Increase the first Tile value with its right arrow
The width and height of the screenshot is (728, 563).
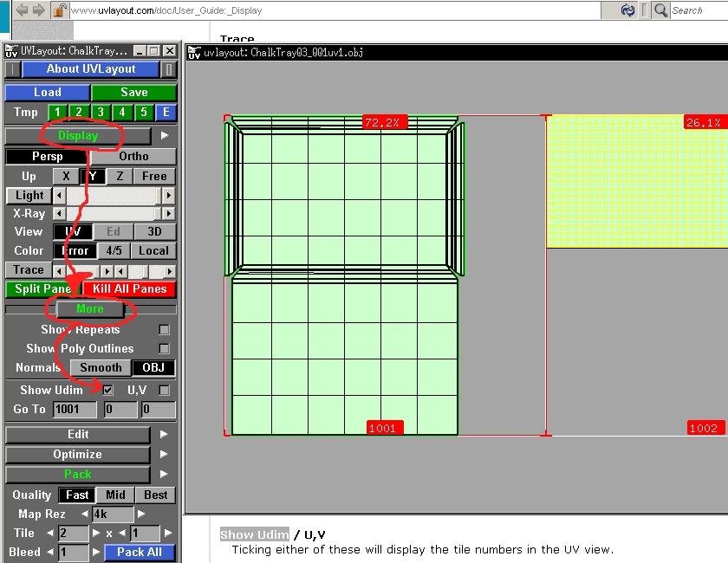[x=96, y=533]
